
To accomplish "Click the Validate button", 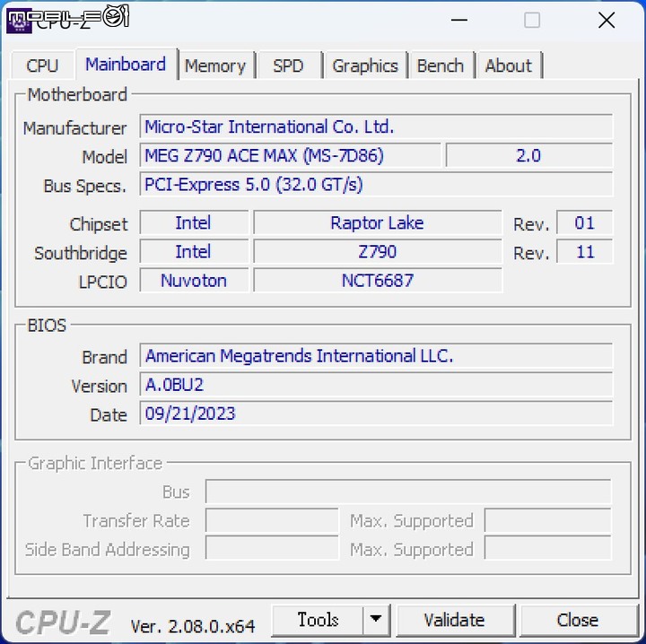I will point(454,620).
